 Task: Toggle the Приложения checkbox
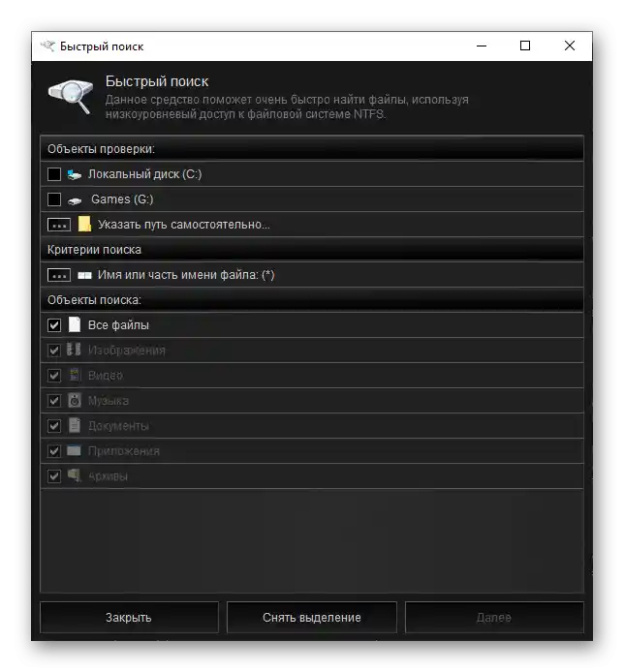click(54, 451)
